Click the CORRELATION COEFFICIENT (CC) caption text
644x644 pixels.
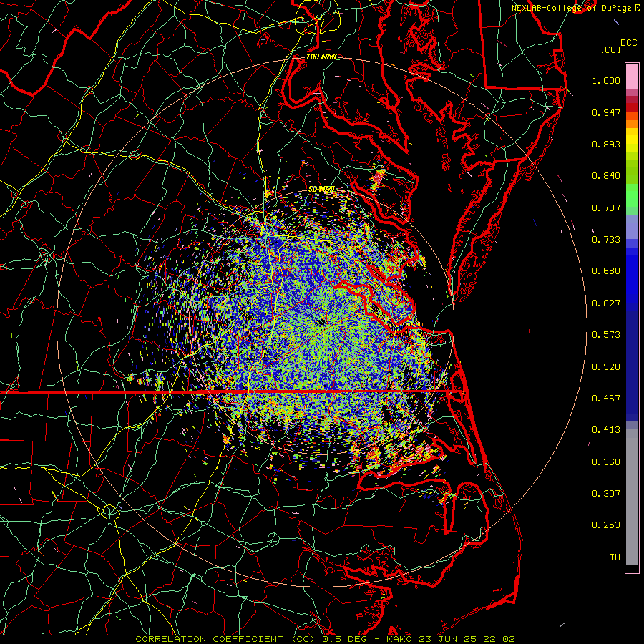pos(225,639)
